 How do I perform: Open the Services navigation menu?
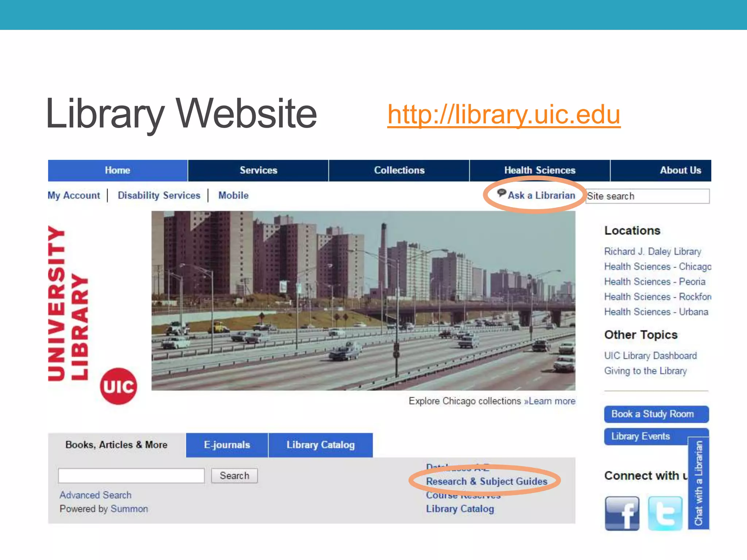click(258, 170)
